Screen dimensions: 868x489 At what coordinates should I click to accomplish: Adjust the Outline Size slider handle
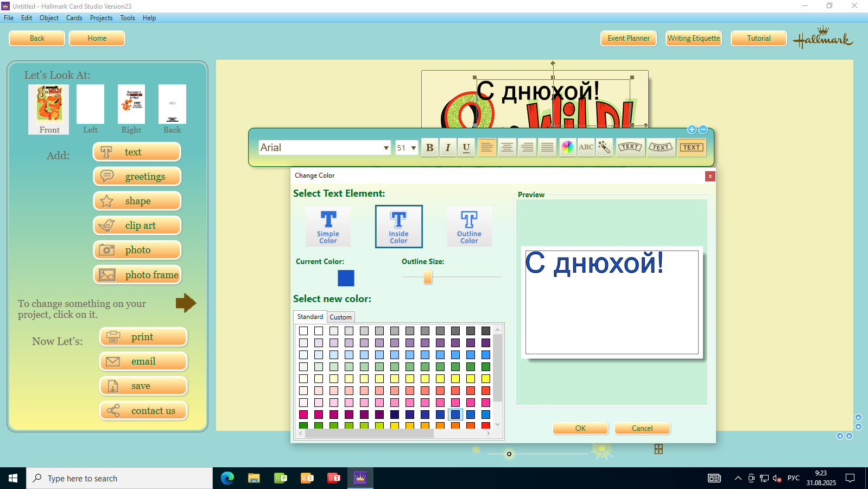428,277
